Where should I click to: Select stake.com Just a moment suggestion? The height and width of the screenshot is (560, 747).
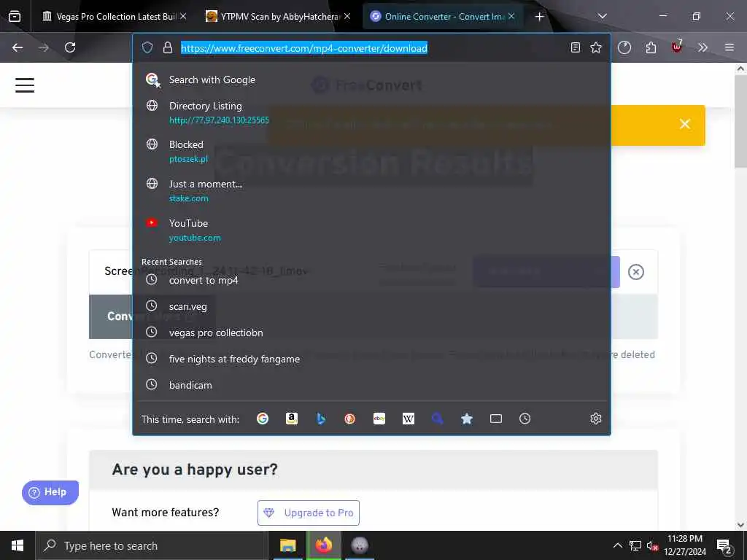pyautogui.click(x=371, y=190)
